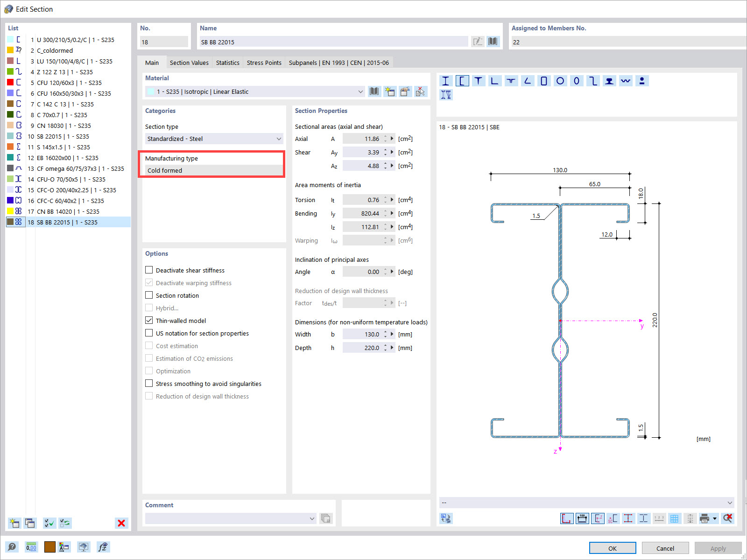Increment the Shear Ay value stepper
Screen dimensions: 747x560
coord(386,150)
